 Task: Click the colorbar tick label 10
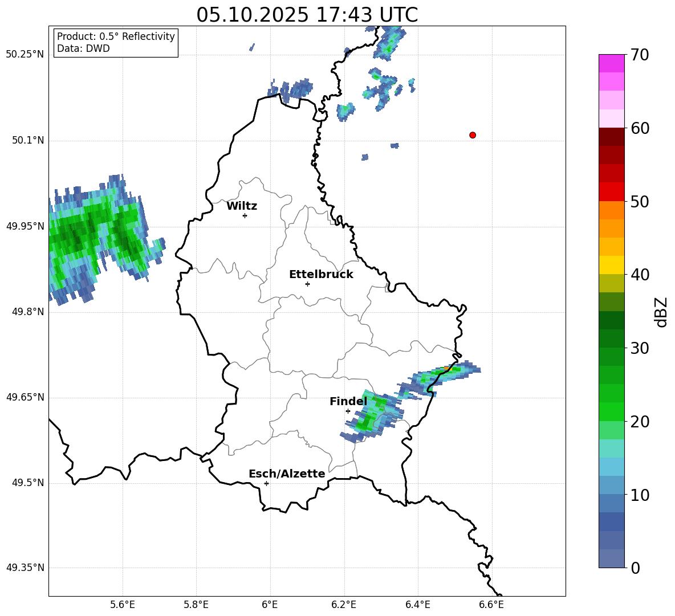pyautogui.click(x=640, y=495)
